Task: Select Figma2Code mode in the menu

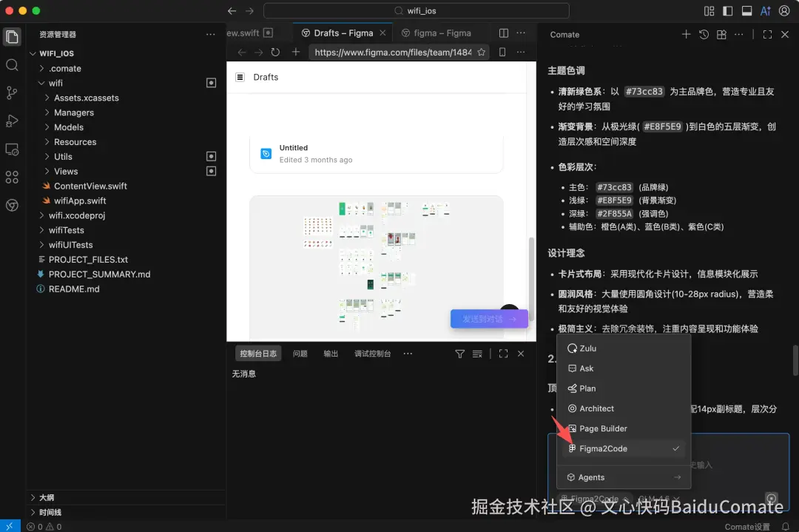Action: coord(624,448)
